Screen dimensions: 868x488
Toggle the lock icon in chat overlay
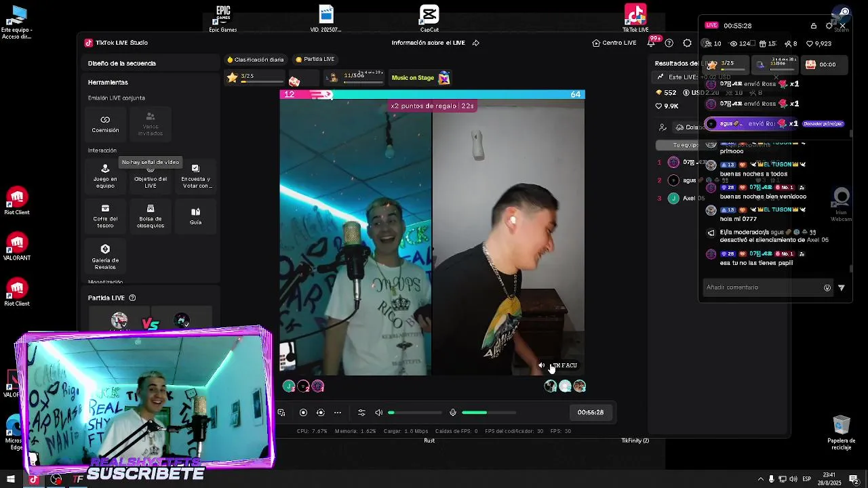(814, 26)
